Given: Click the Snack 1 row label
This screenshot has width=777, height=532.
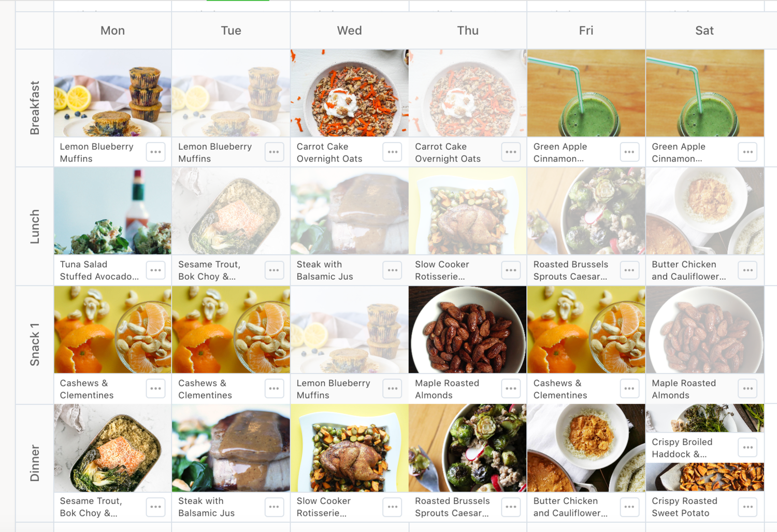Looking at the screenshot, I should (35, 344).
